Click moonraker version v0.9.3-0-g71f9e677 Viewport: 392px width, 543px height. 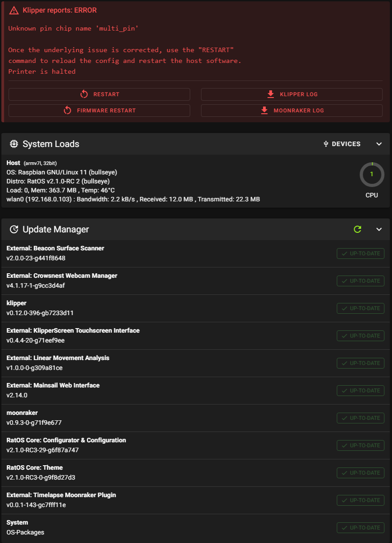pyautogui.click(x=34, y=423)
